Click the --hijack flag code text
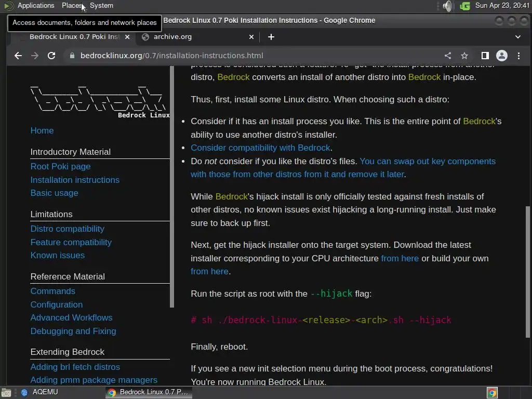This screenshot has width=532, height=399. [331, 294]
